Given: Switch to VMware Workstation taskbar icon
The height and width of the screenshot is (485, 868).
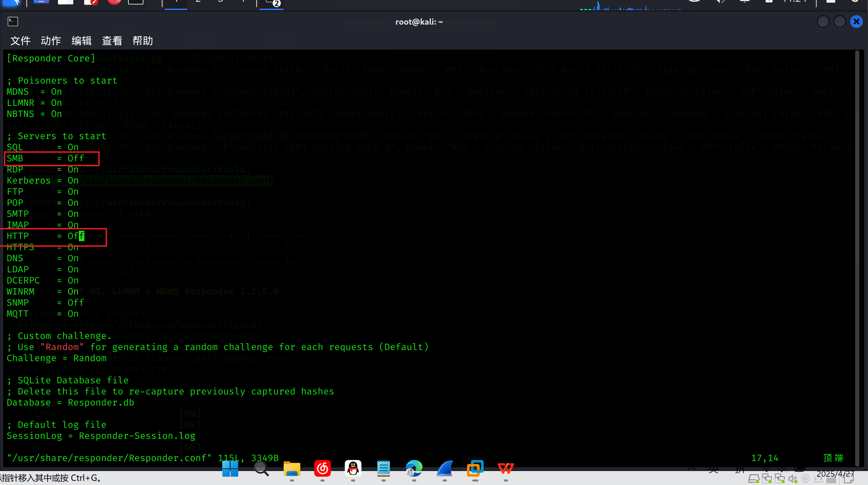Looking at the screenshot, I should [475, 469].
